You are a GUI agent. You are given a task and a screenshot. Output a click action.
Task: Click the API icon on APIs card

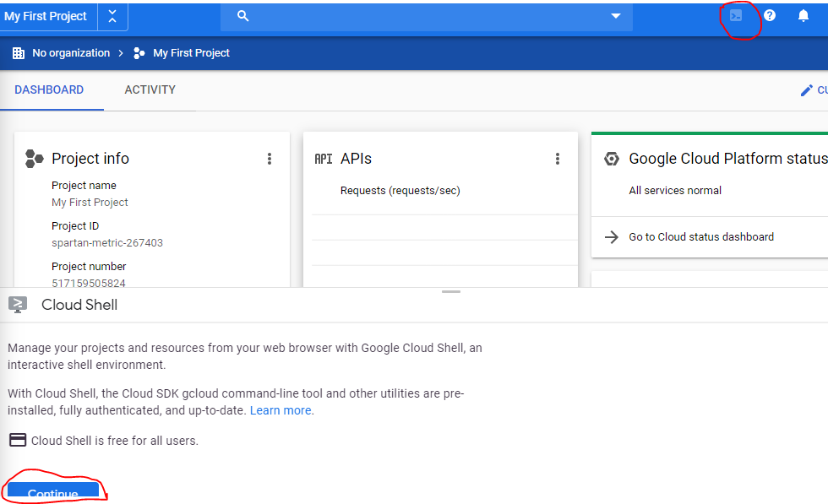(323, 159)
